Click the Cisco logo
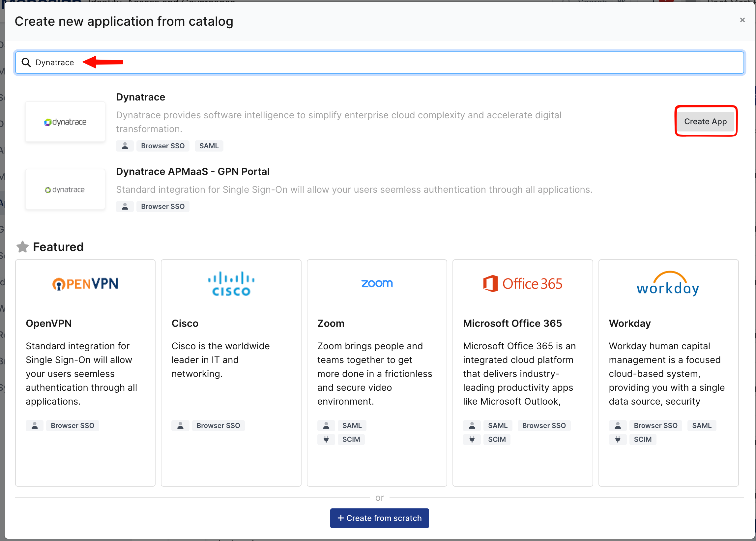 point(231,284)
